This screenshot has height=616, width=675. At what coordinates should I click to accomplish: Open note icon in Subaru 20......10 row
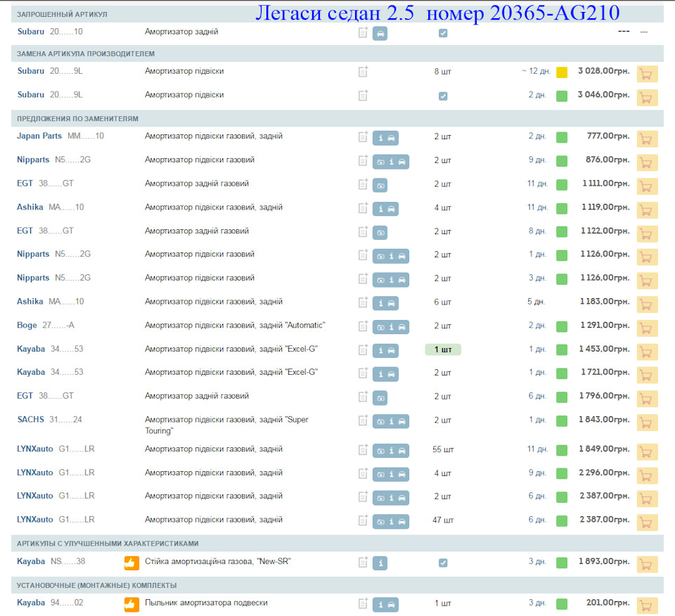[363, 32]
